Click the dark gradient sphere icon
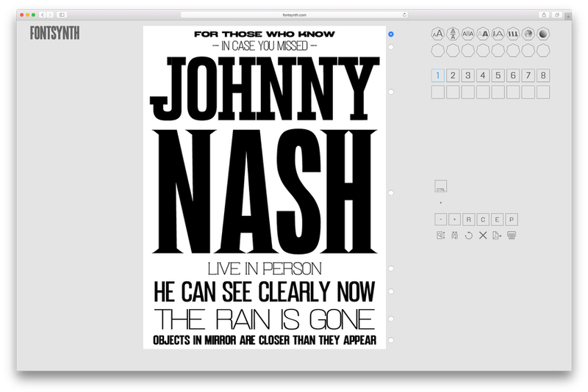 [x=542, y=34]
